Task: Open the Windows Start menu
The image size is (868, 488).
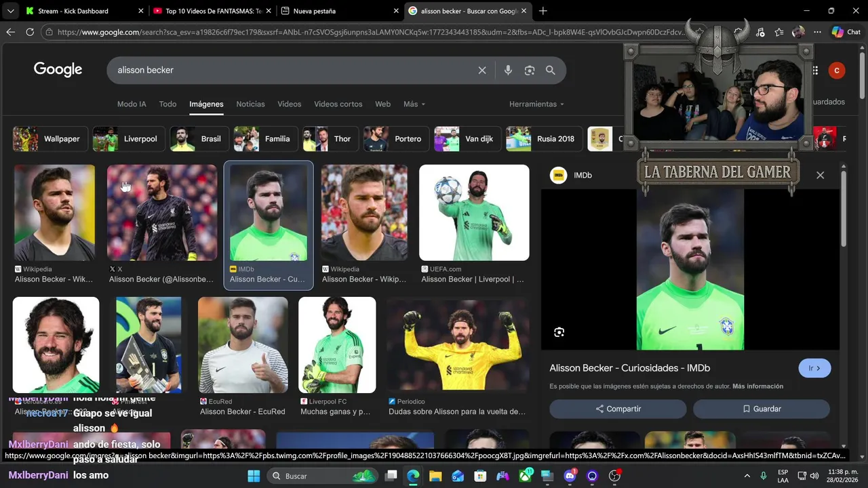Action: tap(254, 476)
